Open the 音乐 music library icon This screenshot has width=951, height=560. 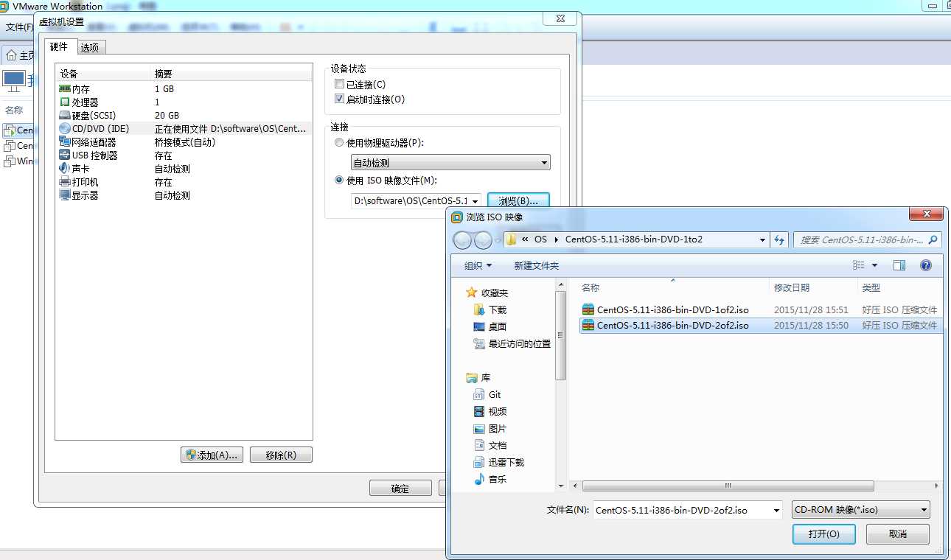[479, 479]
